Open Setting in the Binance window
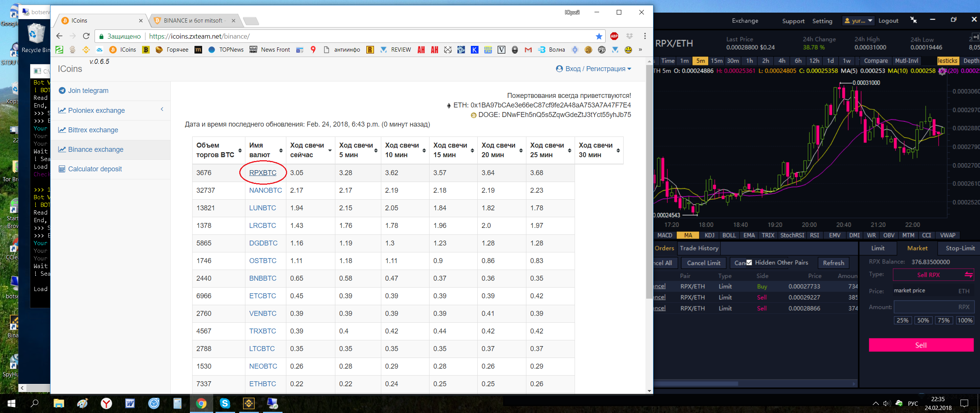The image size is (980, 413). (822, 21)
